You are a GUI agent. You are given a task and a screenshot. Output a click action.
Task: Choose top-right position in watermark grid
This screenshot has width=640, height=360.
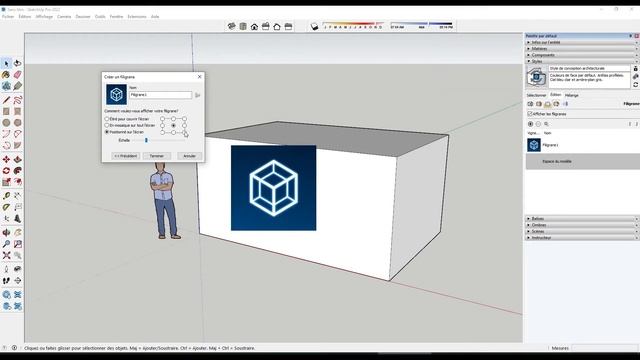coord(184,119)
